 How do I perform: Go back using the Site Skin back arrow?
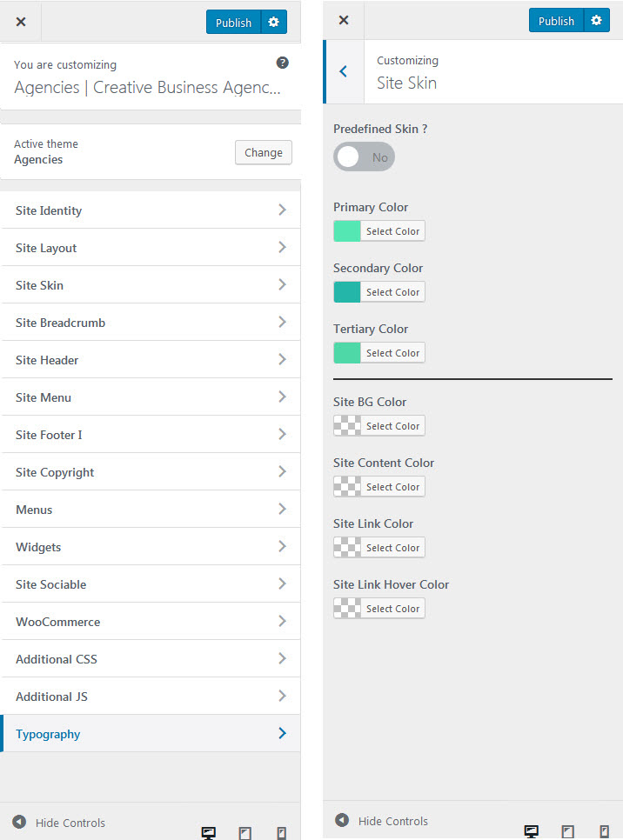344,72
